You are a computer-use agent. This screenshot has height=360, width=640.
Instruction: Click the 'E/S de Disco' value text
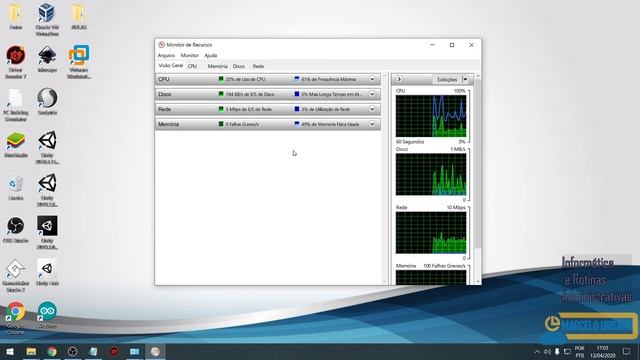(250, 94)
